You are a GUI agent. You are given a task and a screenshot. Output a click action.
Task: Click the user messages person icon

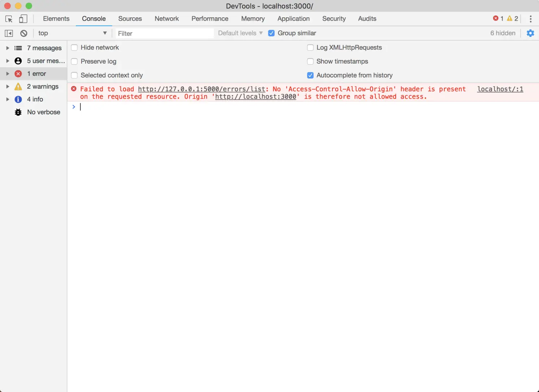click(x=18, y=61)
